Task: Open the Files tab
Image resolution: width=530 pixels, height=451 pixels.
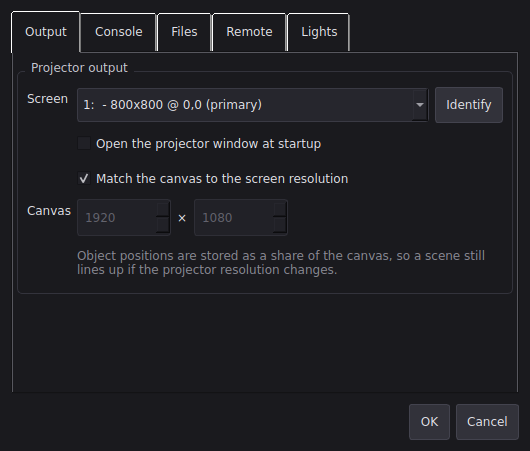Action: [184, 32]
